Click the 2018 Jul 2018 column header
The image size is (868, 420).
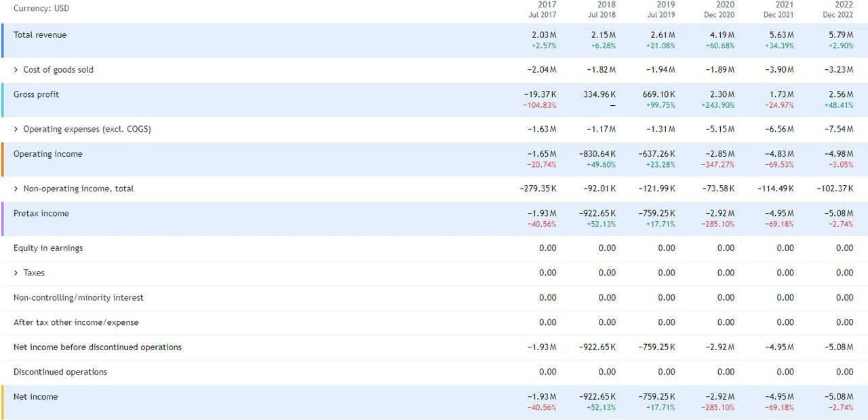tap(602, 9)
